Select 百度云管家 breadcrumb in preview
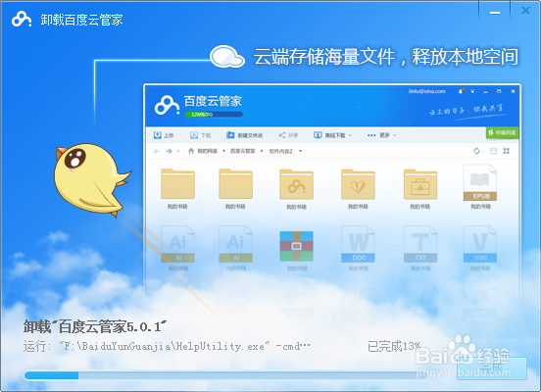The height and width of the screenshot is (392, 541). pyautogui.click(x=243, y=151)
